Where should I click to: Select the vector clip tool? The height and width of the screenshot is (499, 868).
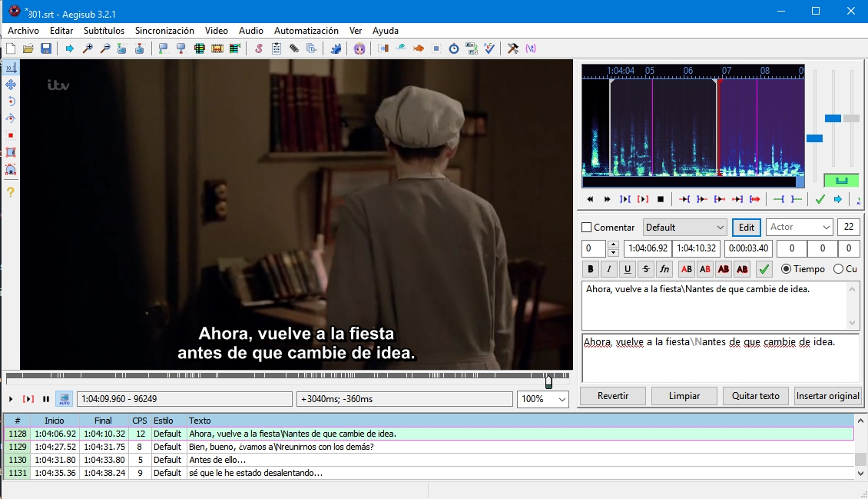click(x=11, y=170)
